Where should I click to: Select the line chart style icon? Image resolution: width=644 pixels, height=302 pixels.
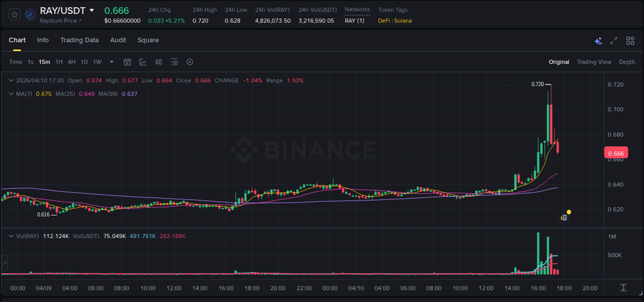(x=143, y=62)
